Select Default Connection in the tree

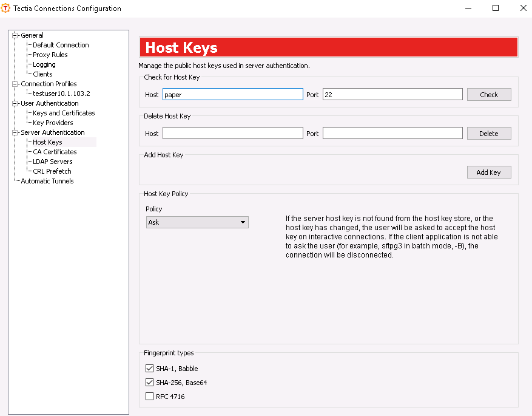click(61, 45)
